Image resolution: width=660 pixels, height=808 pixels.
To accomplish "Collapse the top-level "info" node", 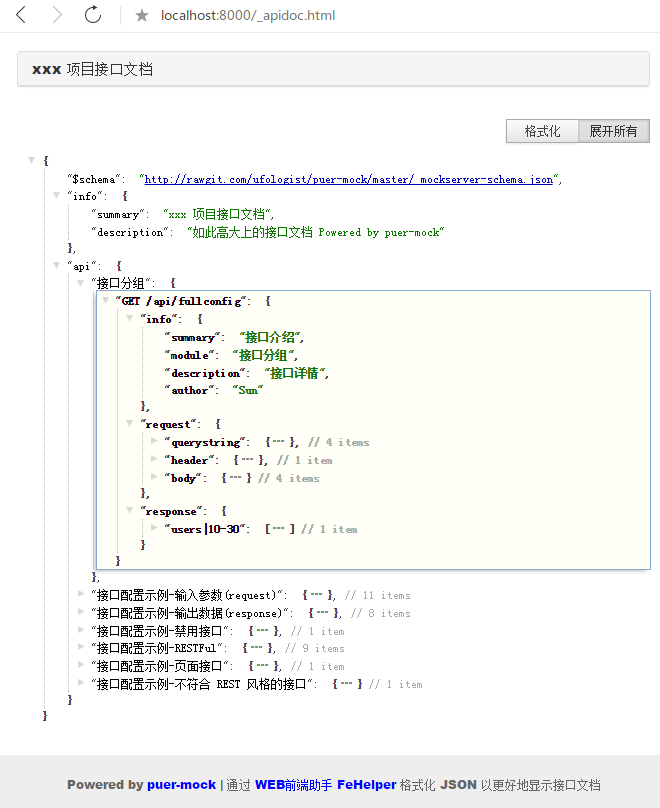I will [57, 195].
